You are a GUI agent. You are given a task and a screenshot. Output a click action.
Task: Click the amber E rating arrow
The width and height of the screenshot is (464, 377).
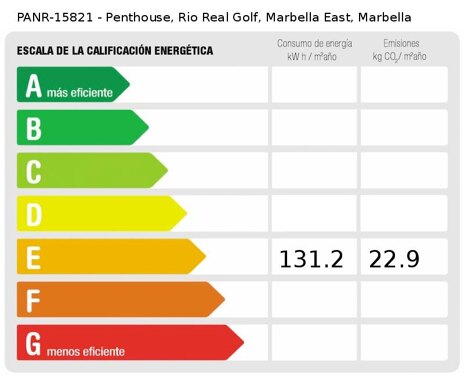pos(111,256)
